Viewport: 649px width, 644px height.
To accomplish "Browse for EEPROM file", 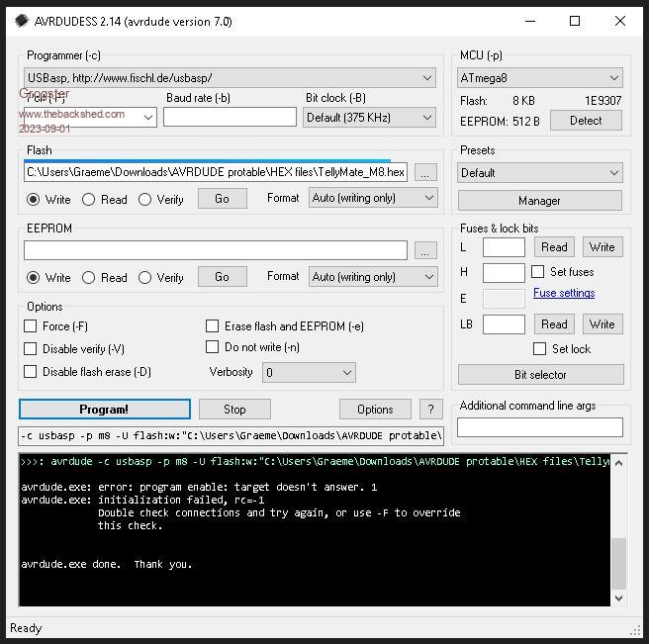I will pyautogui.click(x=425, y=250).
